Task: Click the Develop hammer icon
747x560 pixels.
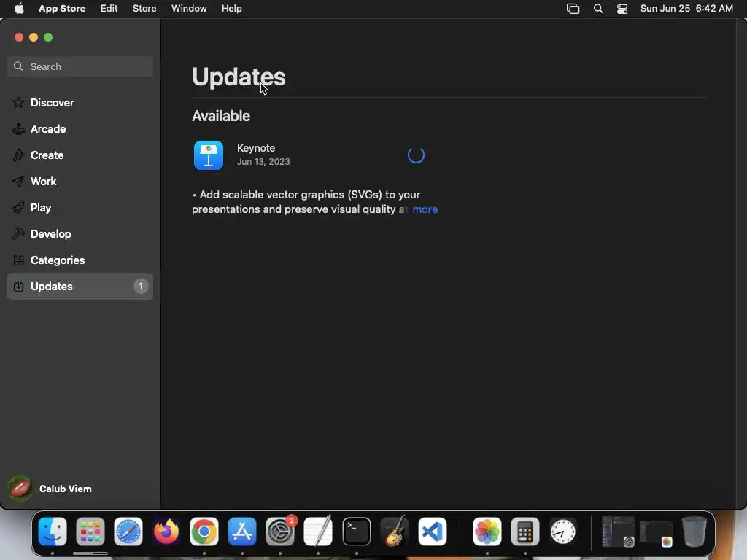Action: 18,233
